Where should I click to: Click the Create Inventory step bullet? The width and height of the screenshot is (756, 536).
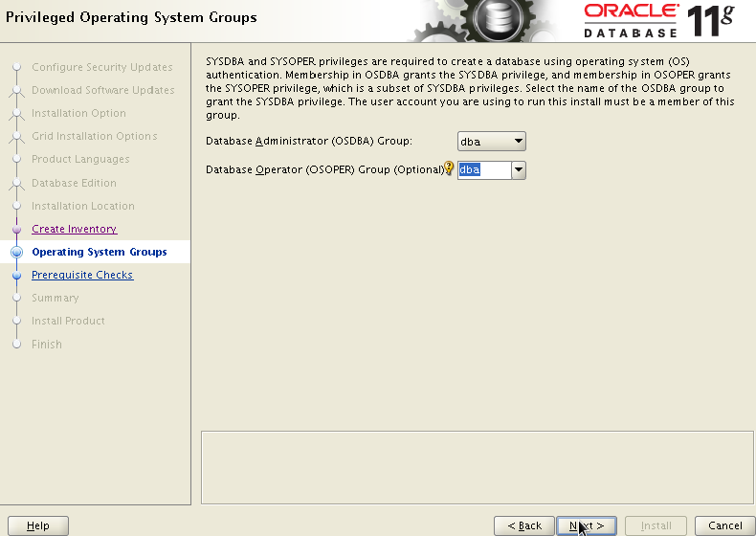coord(17,229)
